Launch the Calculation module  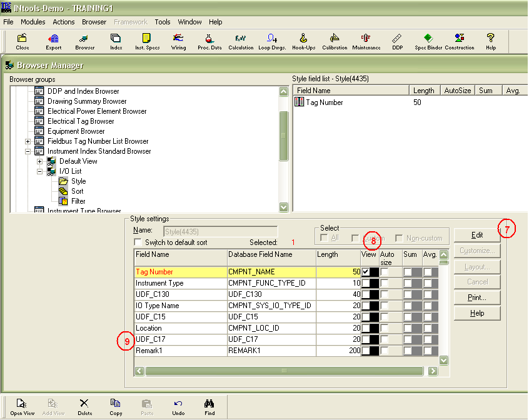[241, 41]
